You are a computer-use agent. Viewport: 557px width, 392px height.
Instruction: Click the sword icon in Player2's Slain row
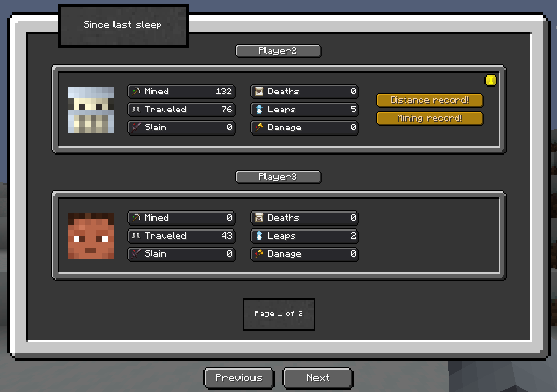pyautogui.click(x=136, y=128)
